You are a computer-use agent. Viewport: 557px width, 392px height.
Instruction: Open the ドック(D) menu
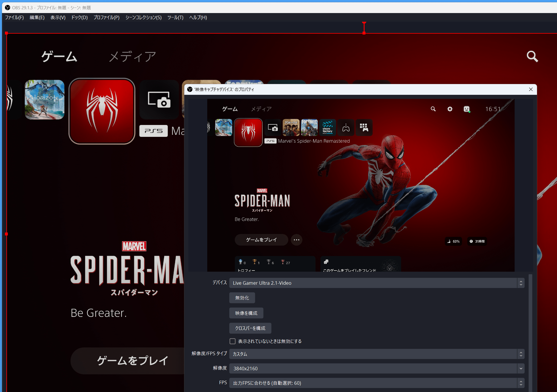coord(79,17)
